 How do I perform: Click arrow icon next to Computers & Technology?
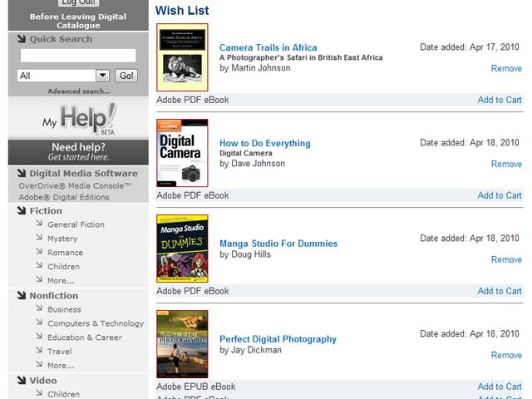point(39,322)
